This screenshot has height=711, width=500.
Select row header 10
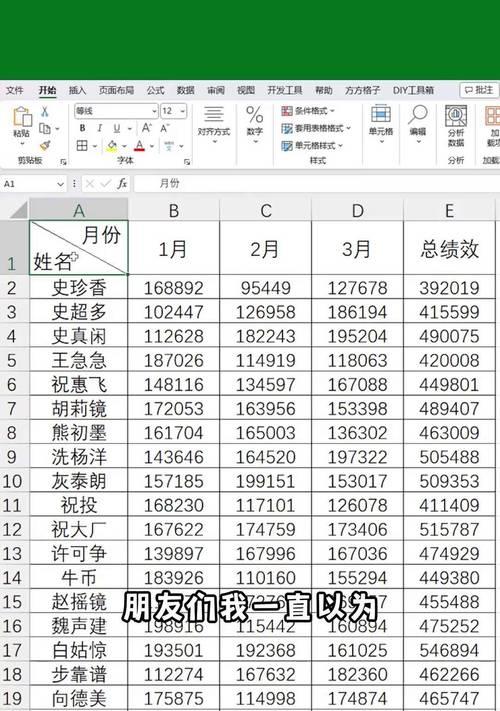click(x=13, y=481)
